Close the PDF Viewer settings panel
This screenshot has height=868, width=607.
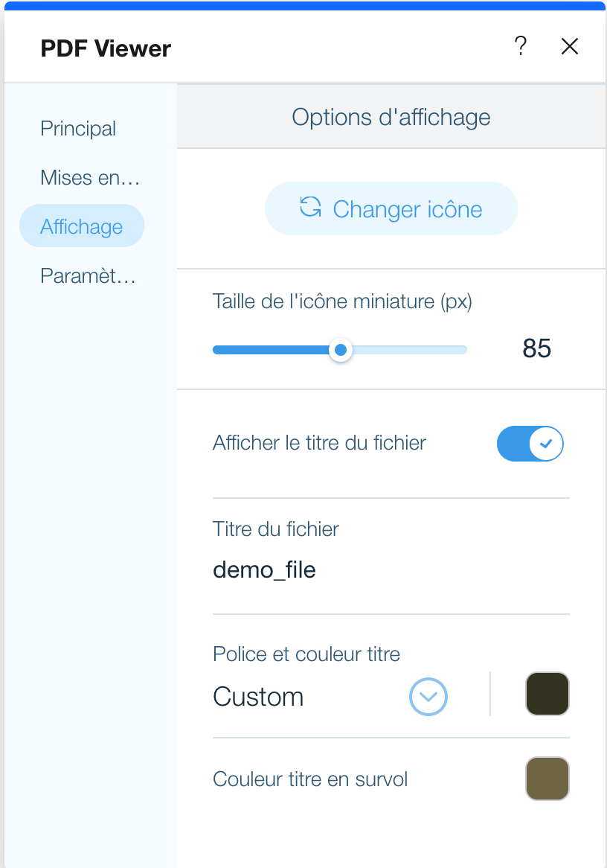point(570,46)
